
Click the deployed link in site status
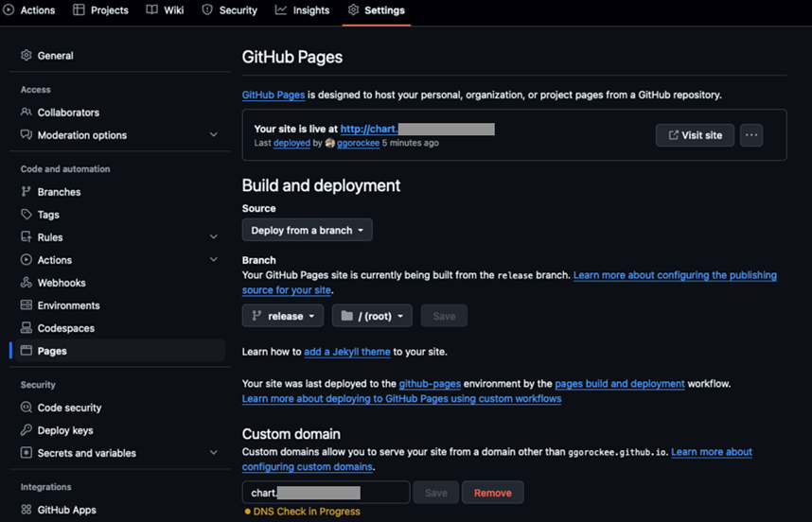291,143
